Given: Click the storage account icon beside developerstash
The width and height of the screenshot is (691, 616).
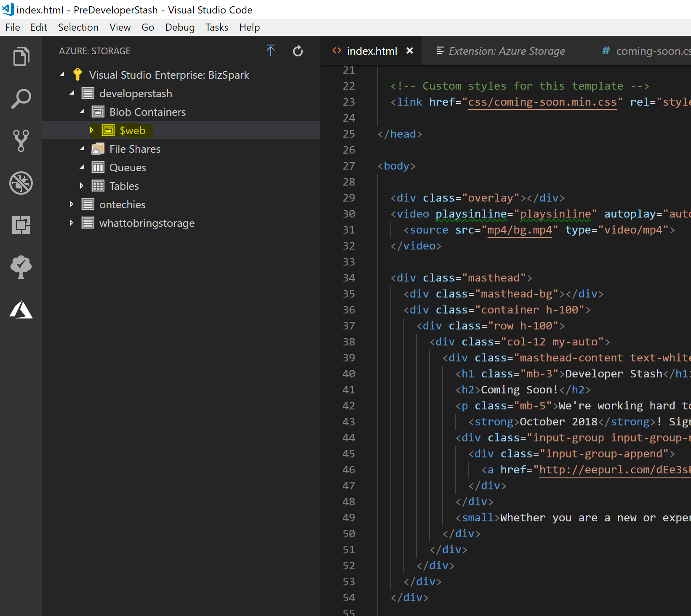Looking at the screenshot, I should click(x=88, y=93).
